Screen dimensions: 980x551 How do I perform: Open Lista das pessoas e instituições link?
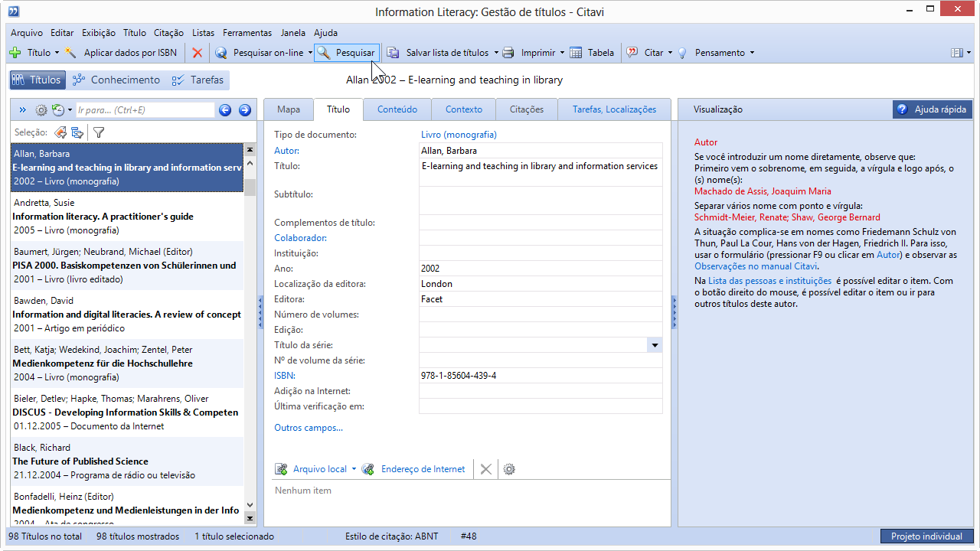click(x=769, y=281)
